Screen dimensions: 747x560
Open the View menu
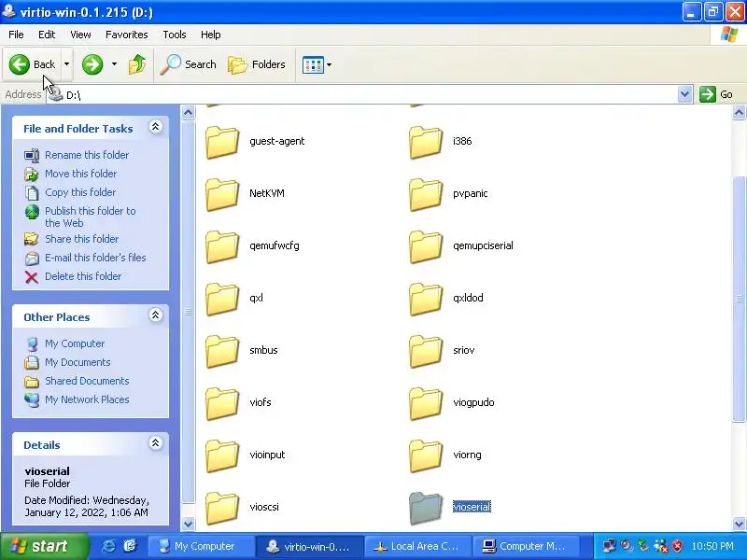(80, 35)
